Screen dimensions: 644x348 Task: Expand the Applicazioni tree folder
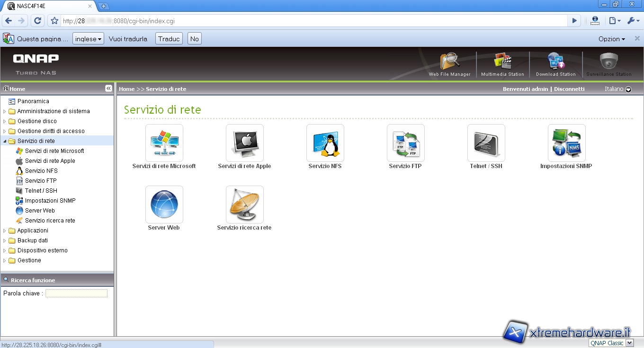click(5, 231)
